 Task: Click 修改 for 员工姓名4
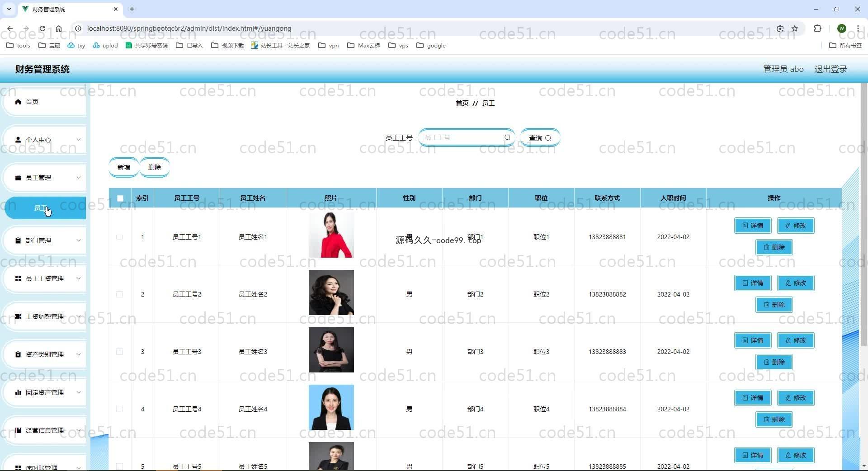796,398
